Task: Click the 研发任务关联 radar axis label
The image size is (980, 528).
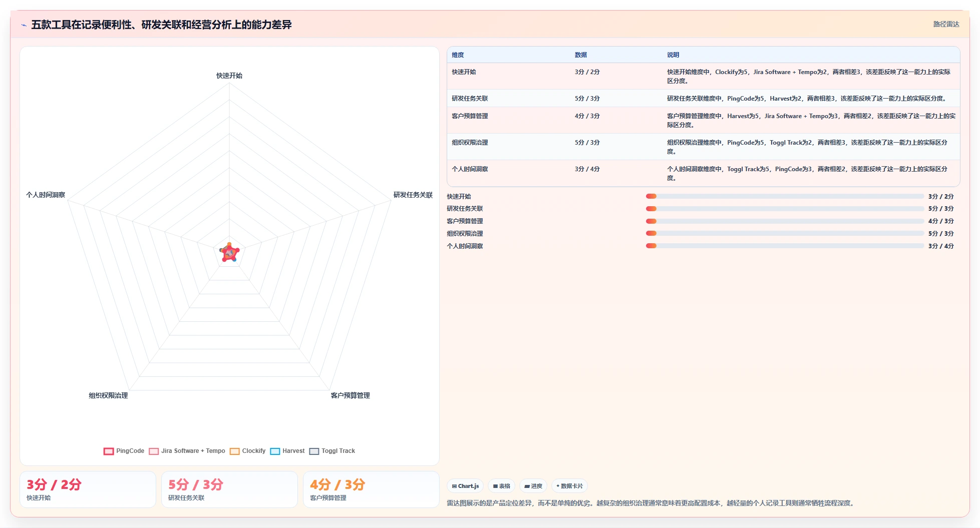Action: click(x=413, y=195)
